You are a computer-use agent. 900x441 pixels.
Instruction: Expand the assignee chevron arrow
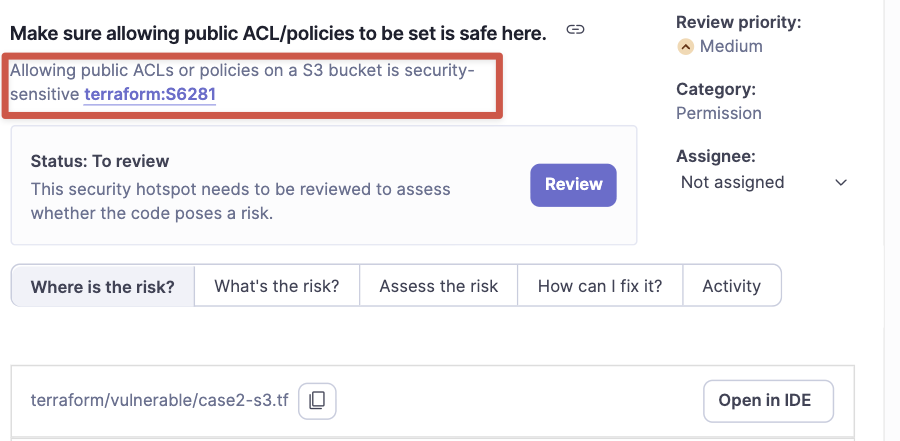tap(841, 183)
